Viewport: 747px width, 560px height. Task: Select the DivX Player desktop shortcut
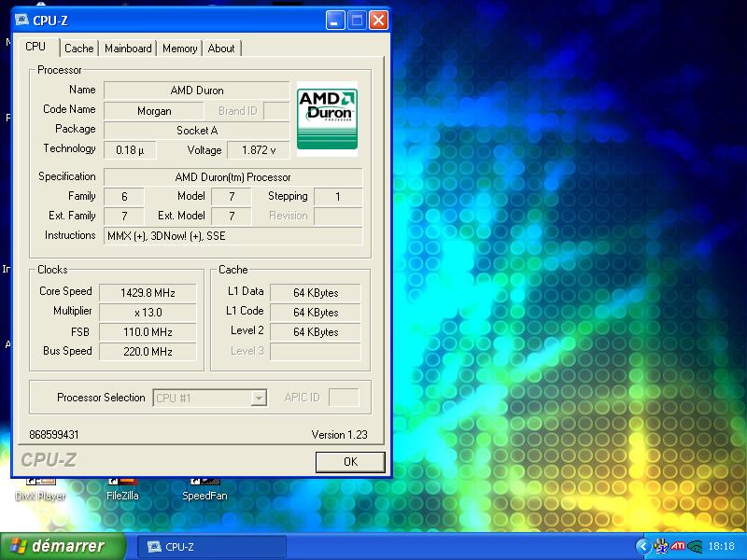click(x=40, y=490)
